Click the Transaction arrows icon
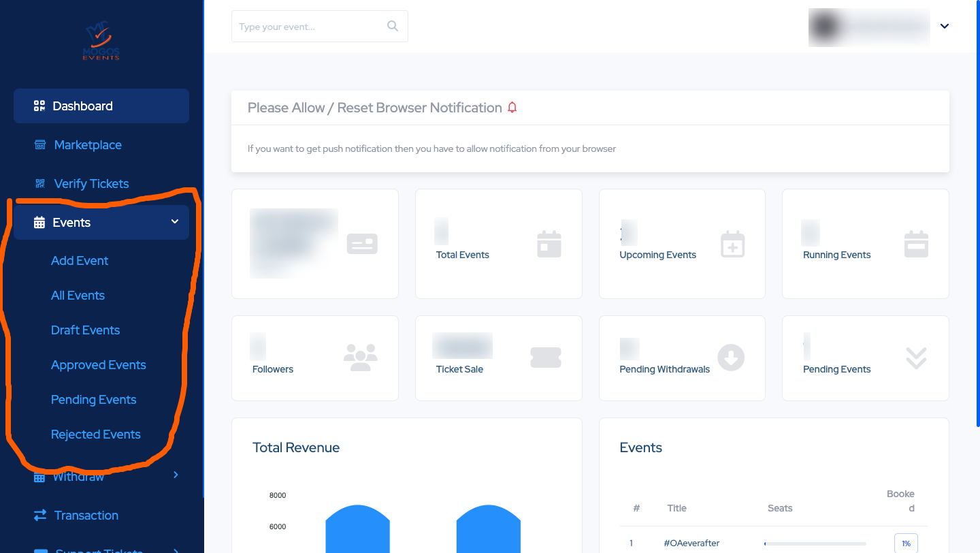 click(39, 516)
